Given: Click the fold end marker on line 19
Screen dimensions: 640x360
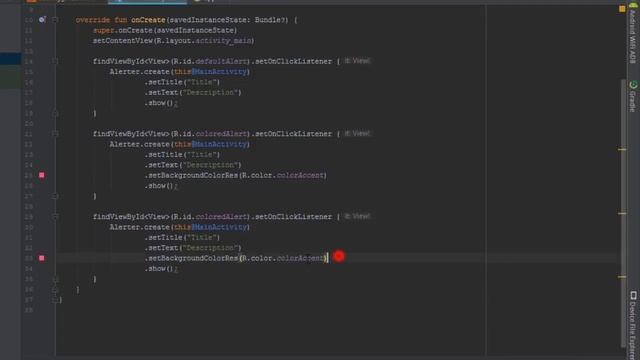Looking at the screenshot, I should 55,113.
